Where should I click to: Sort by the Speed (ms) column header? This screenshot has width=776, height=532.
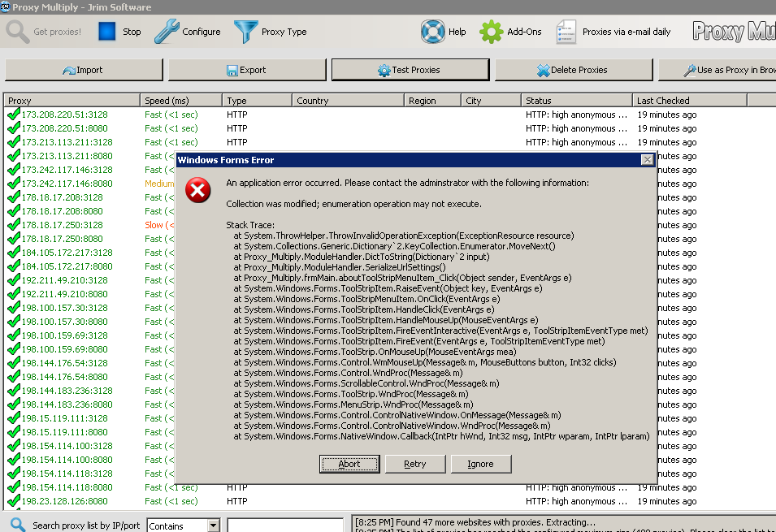[181, 101]
